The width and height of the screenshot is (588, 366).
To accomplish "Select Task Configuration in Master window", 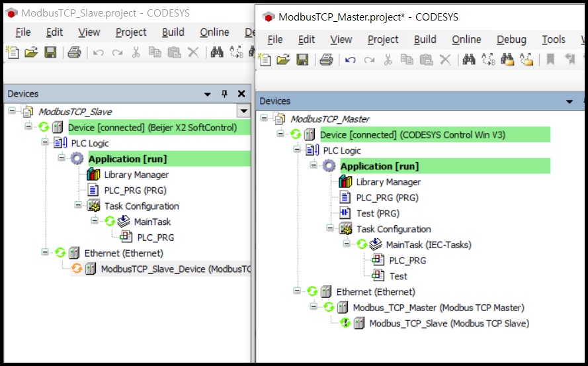I will point(394,230).
